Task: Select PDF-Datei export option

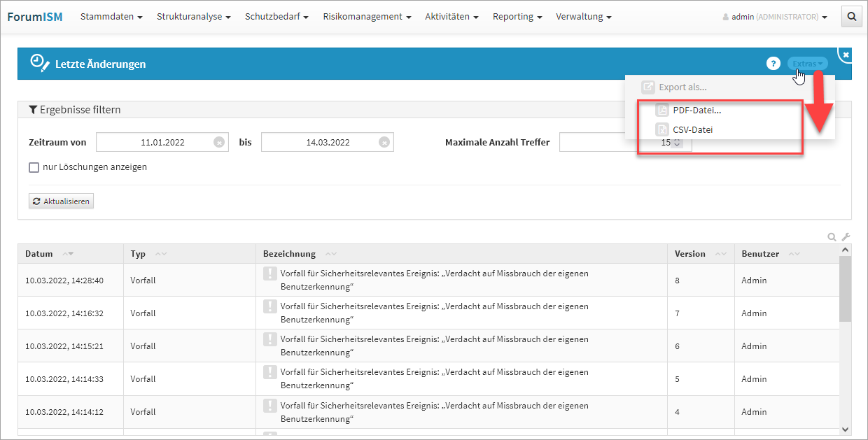Action: pyautogui.click(x=696, y=110)
